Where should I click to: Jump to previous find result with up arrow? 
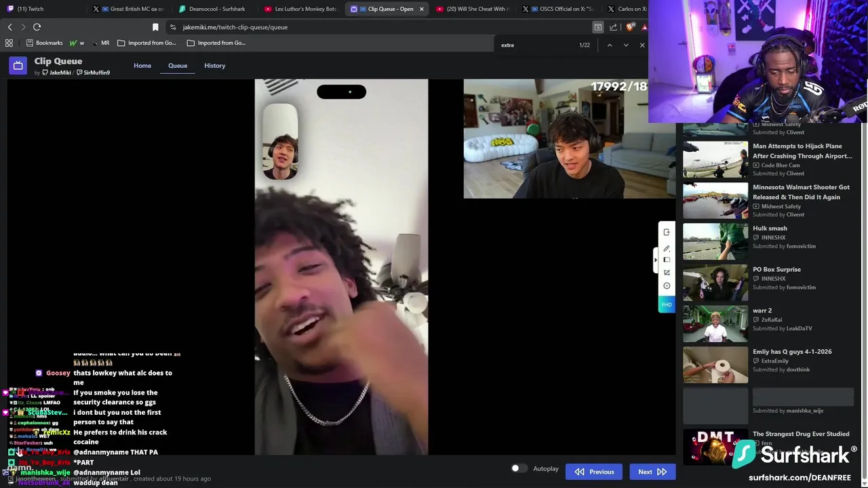(609, 45)
